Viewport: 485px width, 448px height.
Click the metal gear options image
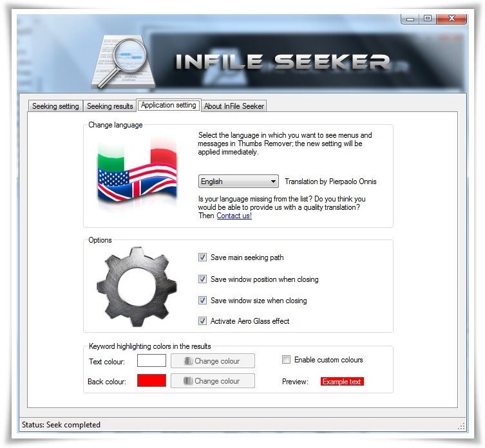(137, 286)
